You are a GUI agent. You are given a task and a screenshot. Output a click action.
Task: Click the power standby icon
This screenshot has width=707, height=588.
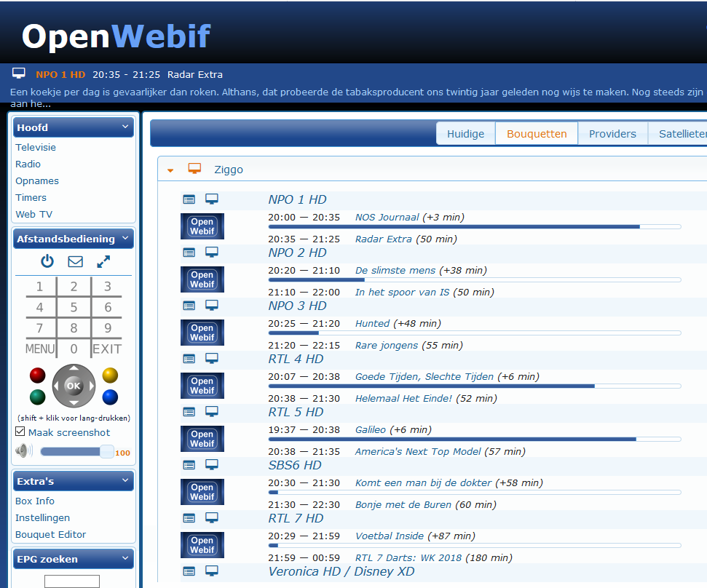point(47,261)
